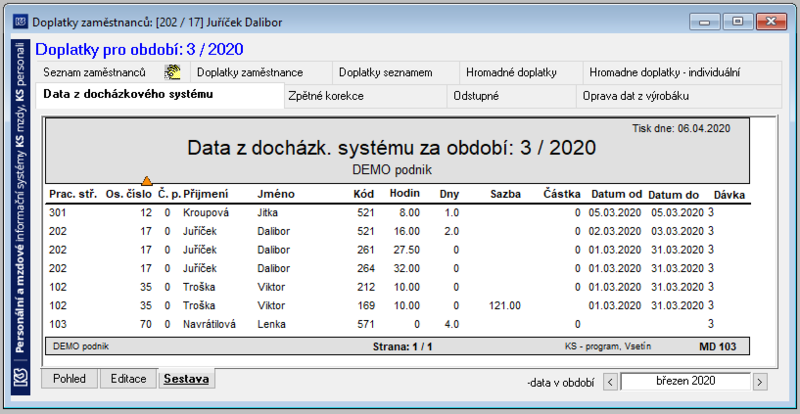Click the 27.50 hours value
The height and width of the screenshot is (414, 800).
(406, 250)
